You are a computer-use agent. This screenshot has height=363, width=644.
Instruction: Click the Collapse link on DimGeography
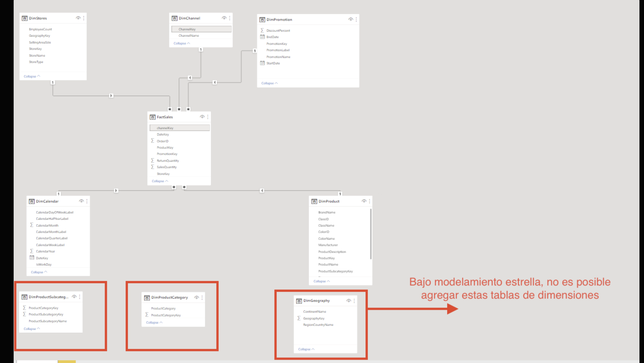click(x=305, y=349)
